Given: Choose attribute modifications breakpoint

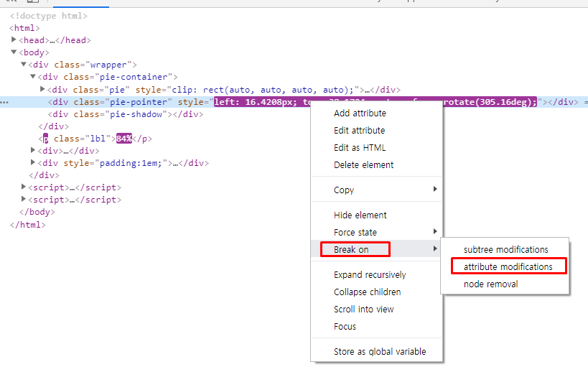Looking at the screenshot, I should (x=505, y=267).
